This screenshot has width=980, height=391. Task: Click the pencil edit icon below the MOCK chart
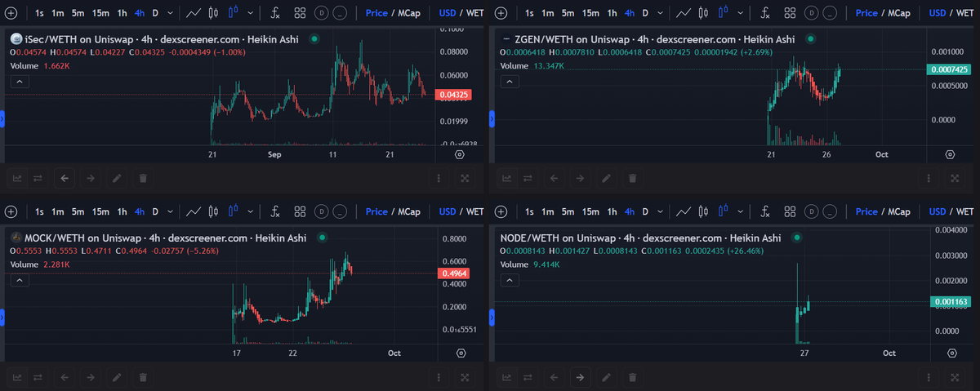[116, 377]
